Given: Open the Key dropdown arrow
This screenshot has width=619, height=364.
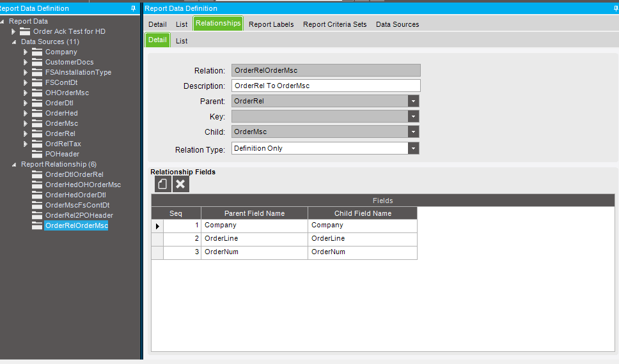Looking at the screenshot, I should [413, 116].
